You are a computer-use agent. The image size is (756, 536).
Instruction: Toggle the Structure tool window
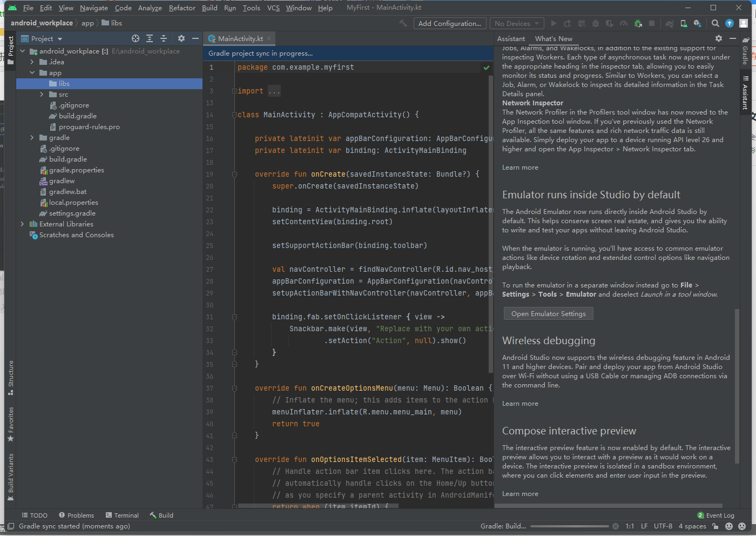(10, 377)
